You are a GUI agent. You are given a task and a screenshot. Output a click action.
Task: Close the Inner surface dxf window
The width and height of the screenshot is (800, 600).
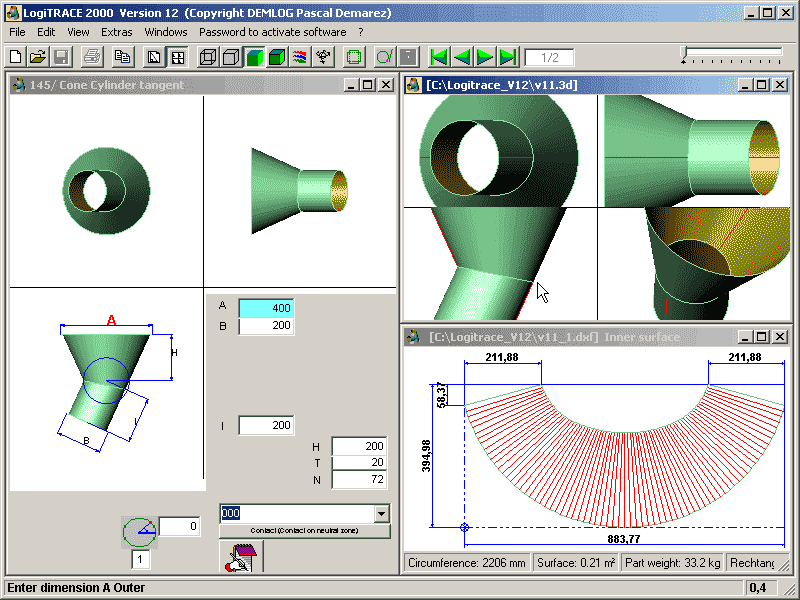[780, 337]
